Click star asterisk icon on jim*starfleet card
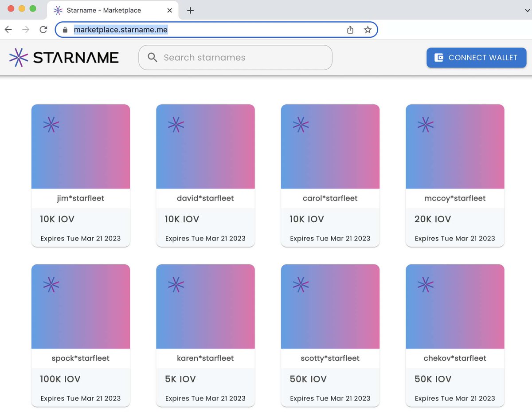532x413 pixels. (x=51, y=125)
